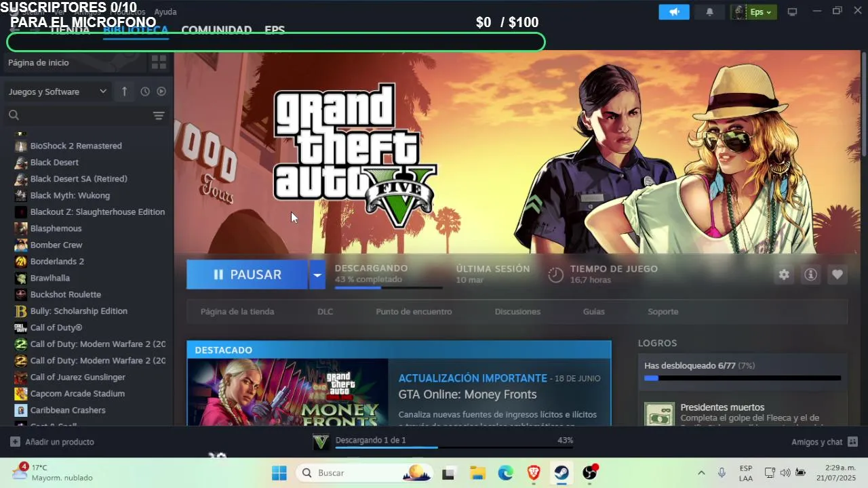Viewport: 868px width, 488px height.
Task: Click the library search magnifier icon
Action: pyautogui.click(x=14, y=115)
